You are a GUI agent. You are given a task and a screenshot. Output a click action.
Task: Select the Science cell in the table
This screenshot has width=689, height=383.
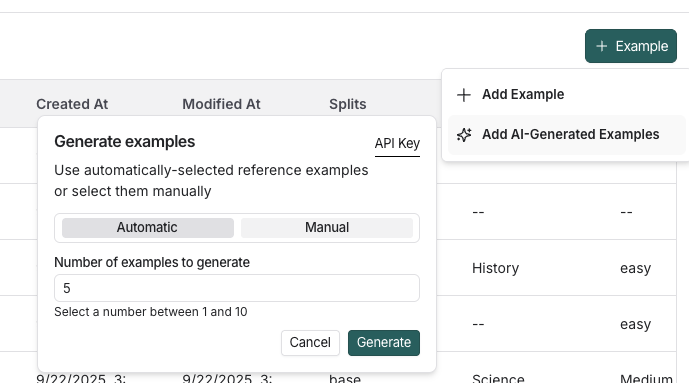tap(498, 379)
